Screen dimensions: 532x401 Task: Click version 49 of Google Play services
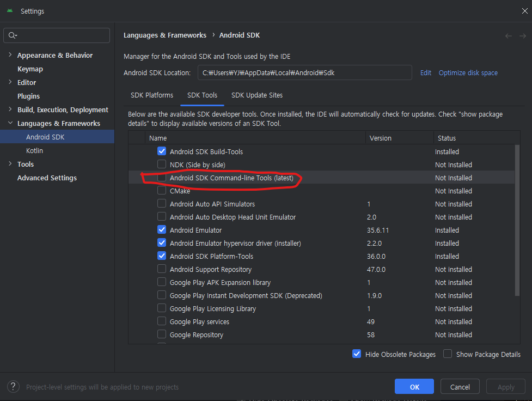point(370,322)
